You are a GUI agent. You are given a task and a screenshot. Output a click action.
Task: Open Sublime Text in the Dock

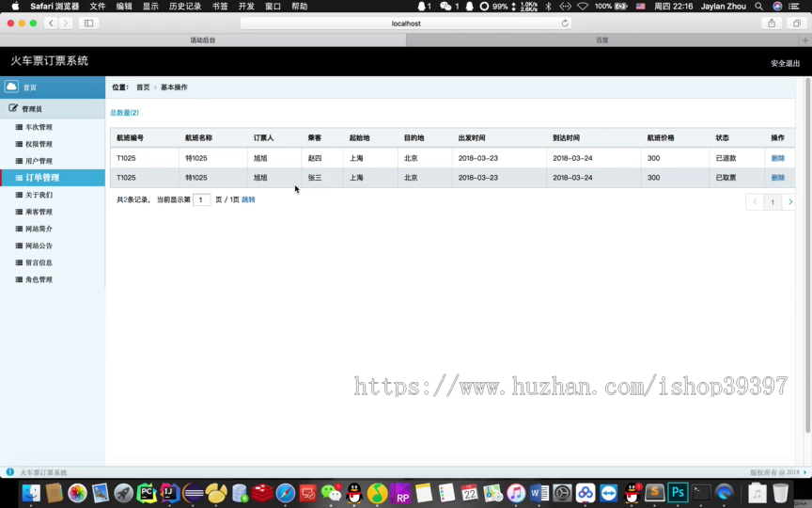click(654, 493)
